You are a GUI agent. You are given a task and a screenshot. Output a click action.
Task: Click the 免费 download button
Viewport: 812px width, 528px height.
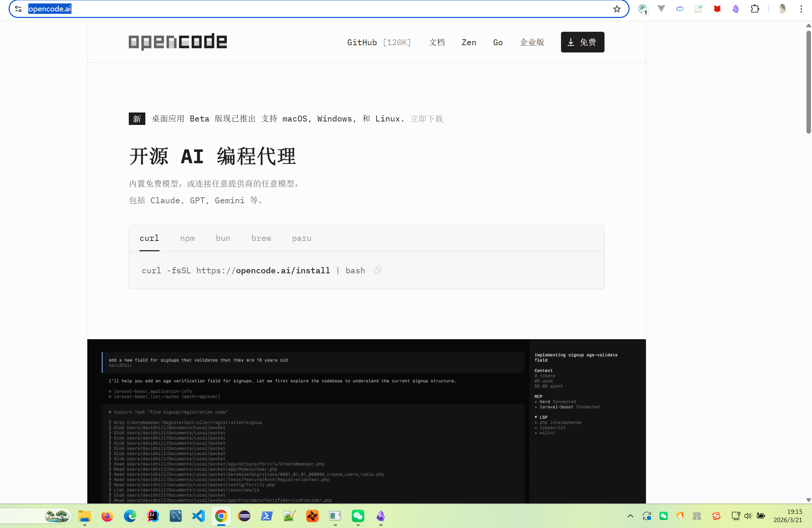pyautogui.click(x=582, y=42)
